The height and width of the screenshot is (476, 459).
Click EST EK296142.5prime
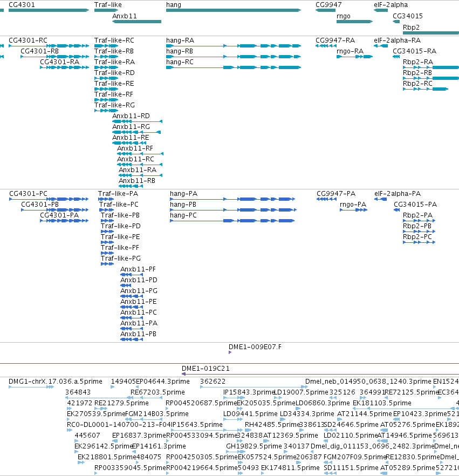77,452
